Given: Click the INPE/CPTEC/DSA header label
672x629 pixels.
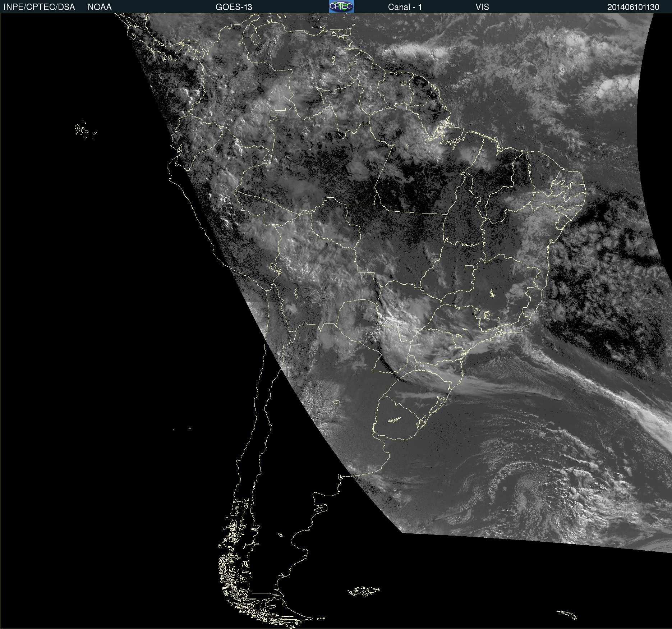Looking at the screenshot, I should (39, 7).
